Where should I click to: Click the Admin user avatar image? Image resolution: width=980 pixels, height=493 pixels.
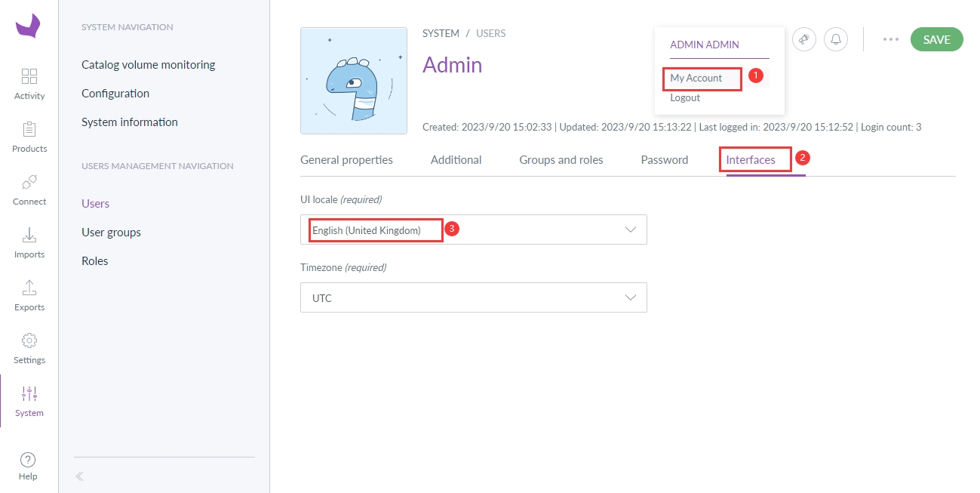pyautogui.click(x=354, y=82)
